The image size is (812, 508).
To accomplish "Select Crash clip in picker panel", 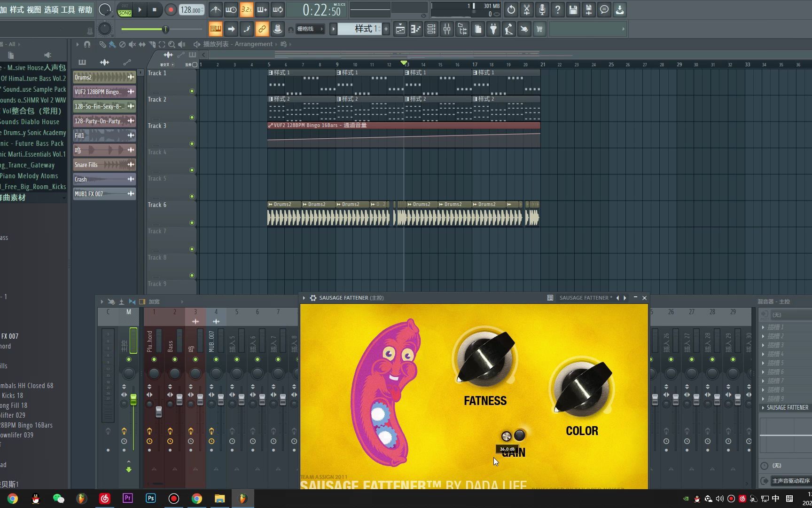I will tap(104, 179).
